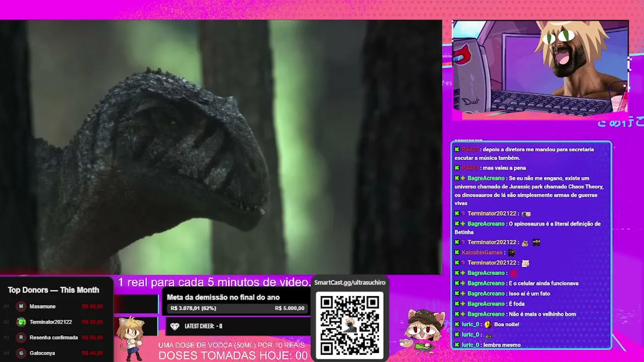This screenshot has height=362, width=644.
Task: Select Resenha confirmada's R avatar
Action: pyautogui.click(x=21, y=337)
